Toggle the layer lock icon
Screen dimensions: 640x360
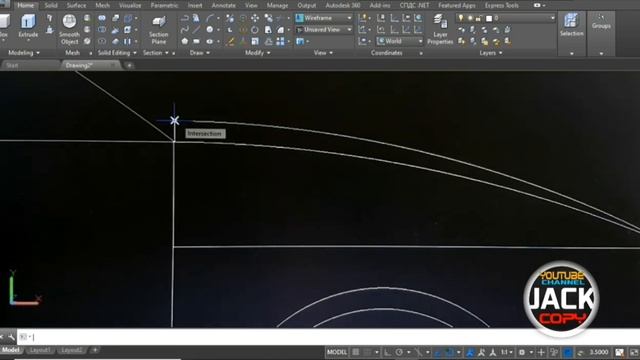click(478, 18)
